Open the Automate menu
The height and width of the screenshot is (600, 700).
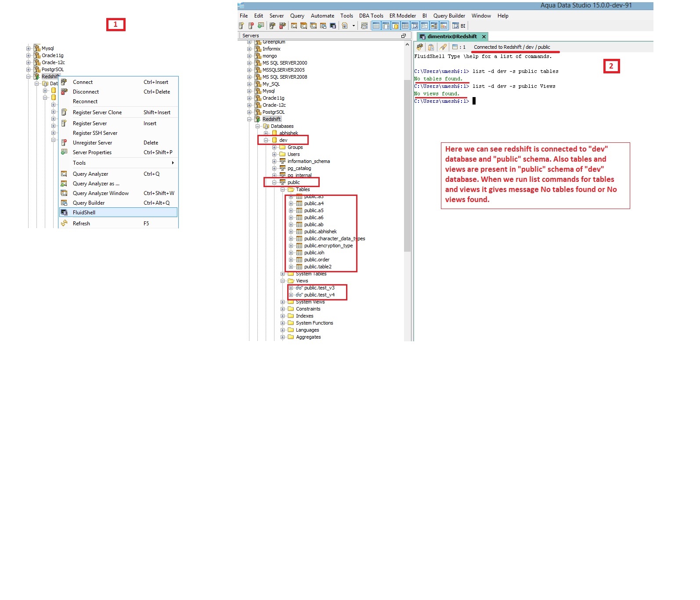pyautogui.click(x=322, y=16)
